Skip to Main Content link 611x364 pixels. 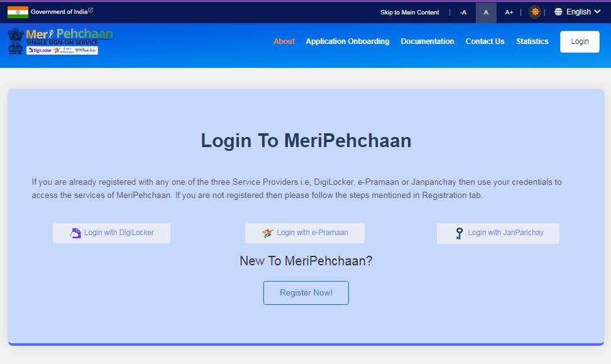(x=410, y=13)
